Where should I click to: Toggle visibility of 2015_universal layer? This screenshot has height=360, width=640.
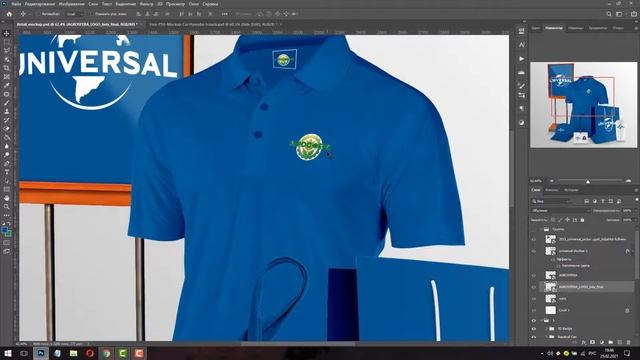click(x=534, y=240)
